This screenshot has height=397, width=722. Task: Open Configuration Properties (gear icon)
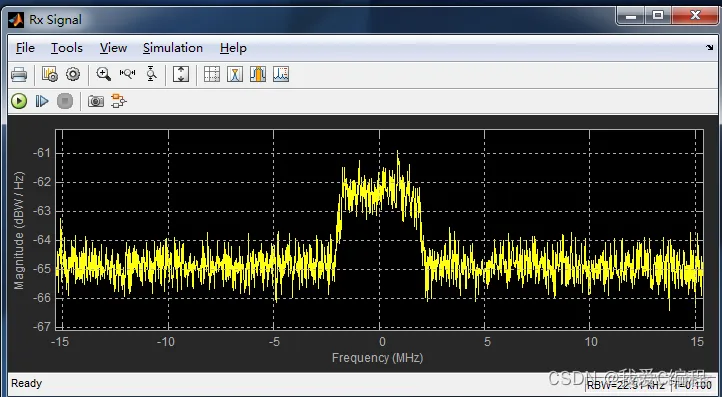pos(73,74)
